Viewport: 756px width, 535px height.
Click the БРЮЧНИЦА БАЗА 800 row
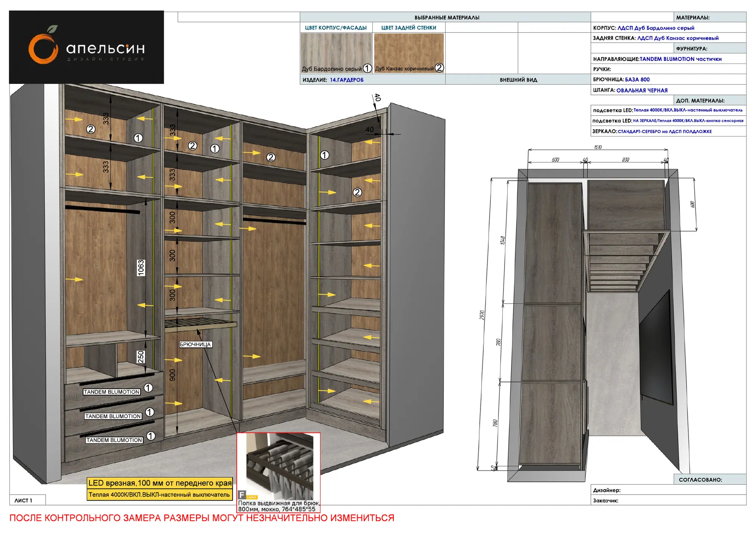pos(668,79)
